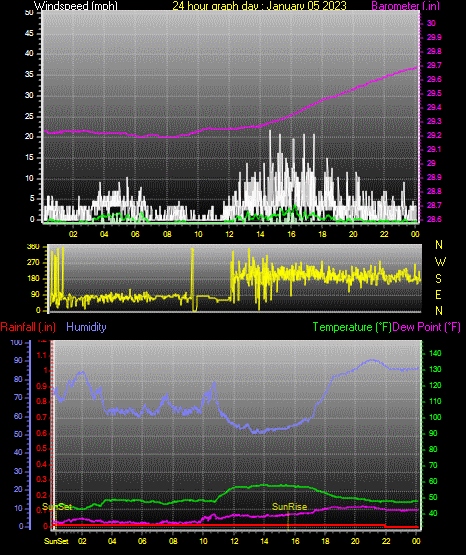
Task: Click the SunRise marker in lower chart
Action: (289, 507)
